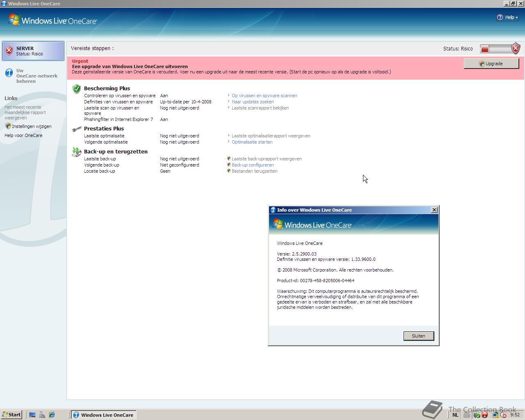The width and height of the screenshot is (525, 420).
Task: Click the label Volgende optimalisatie
Action: click(x=106, y=142)
